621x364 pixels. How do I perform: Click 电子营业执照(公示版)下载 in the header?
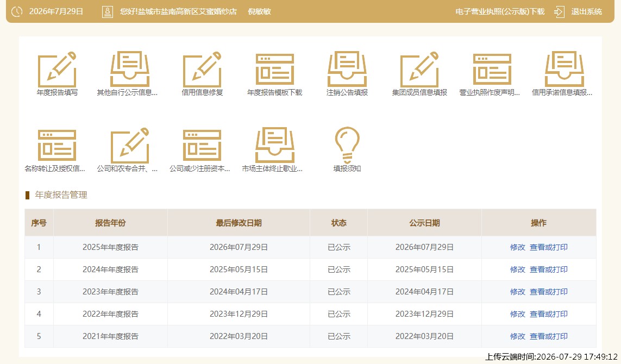click(x=500, y=11)
